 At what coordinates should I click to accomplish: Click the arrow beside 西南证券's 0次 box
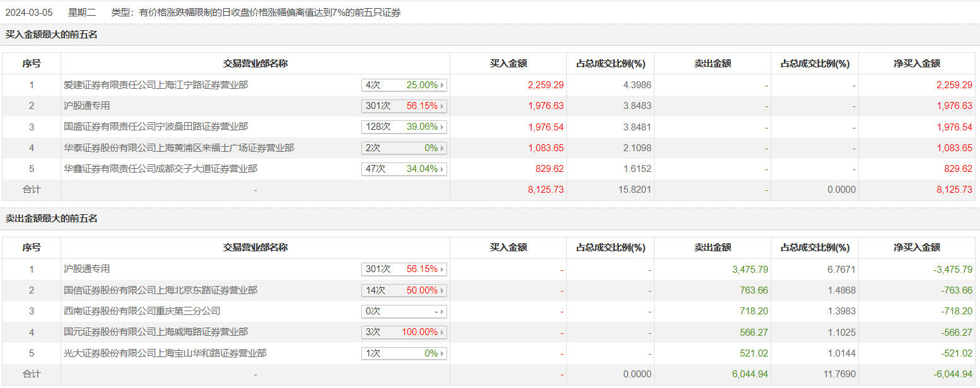pos(443,312)
